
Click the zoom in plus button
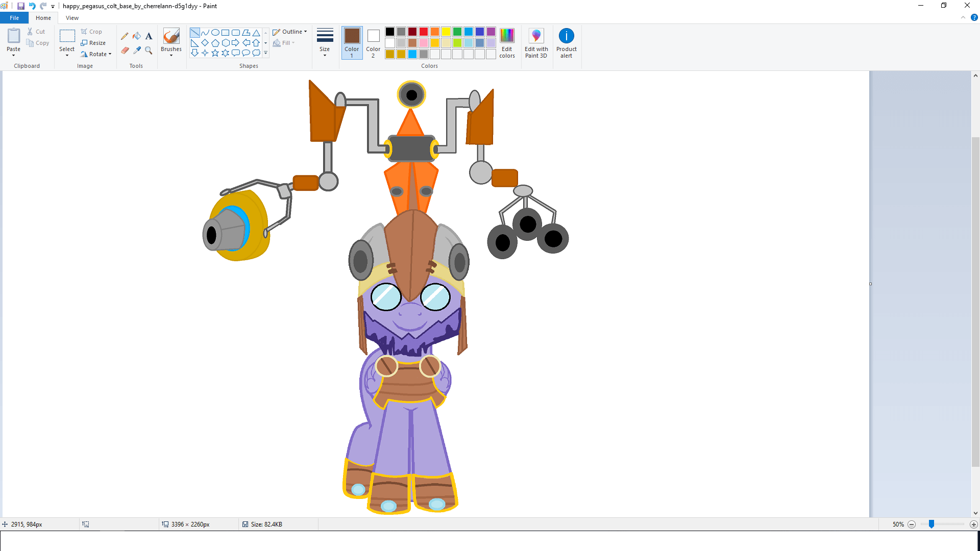tap(974, 524)
